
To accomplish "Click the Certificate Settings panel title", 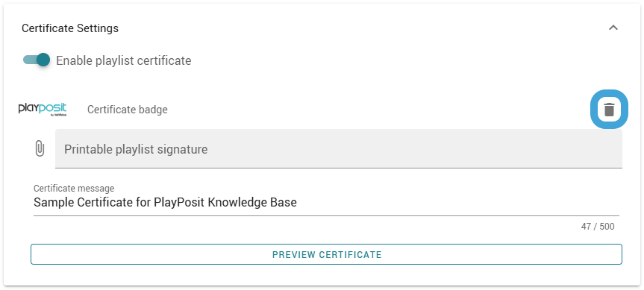I will tap(70, 28).
